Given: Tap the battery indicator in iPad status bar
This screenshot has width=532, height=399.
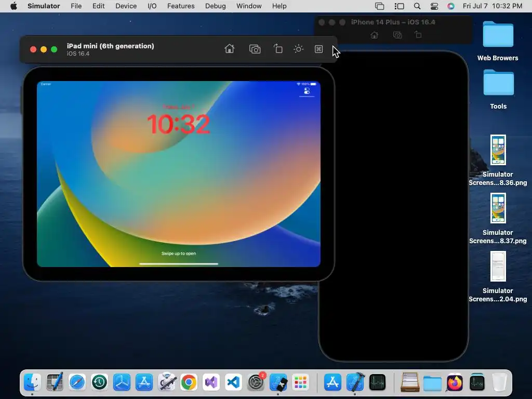Looking at the screenshot, I should coord(313,84).
